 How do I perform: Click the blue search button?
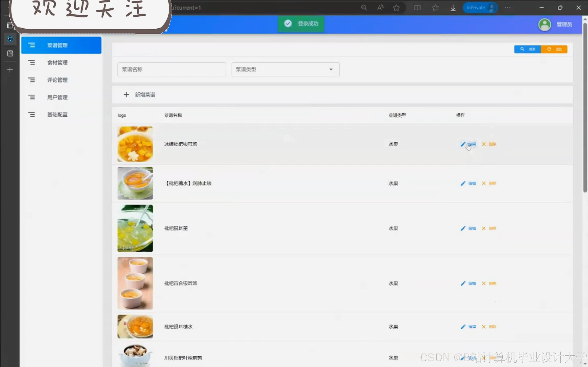527,49
